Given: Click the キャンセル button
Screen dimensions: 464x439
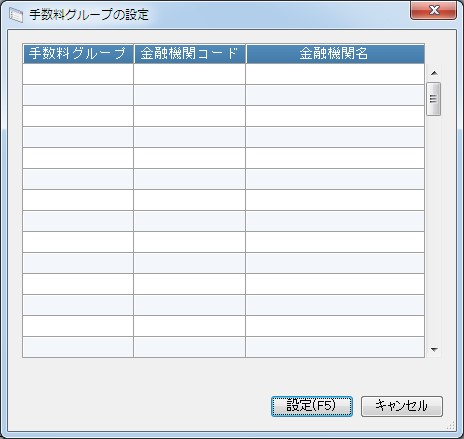Looking at the screenshot, I should coord(402,406).
